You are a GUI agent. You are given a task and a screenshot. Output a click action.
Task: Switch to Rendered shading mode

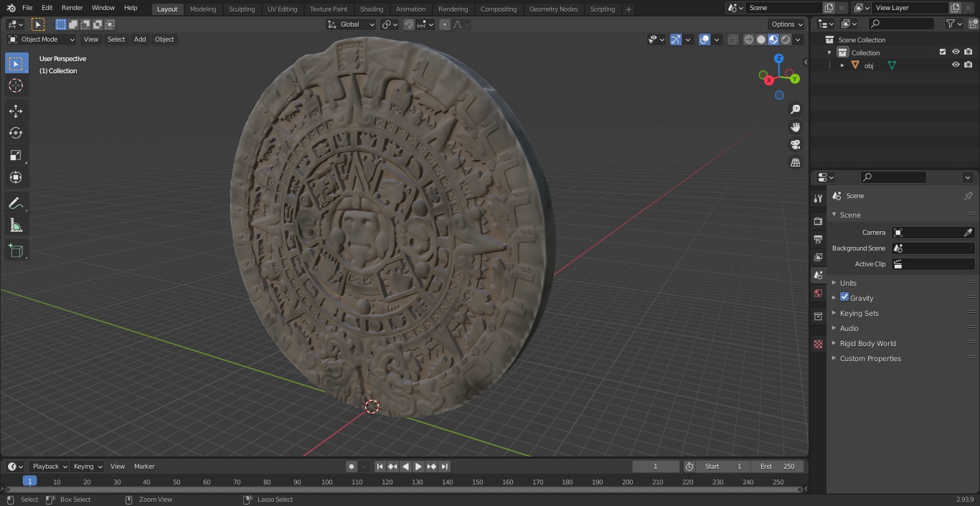point(786,39)
